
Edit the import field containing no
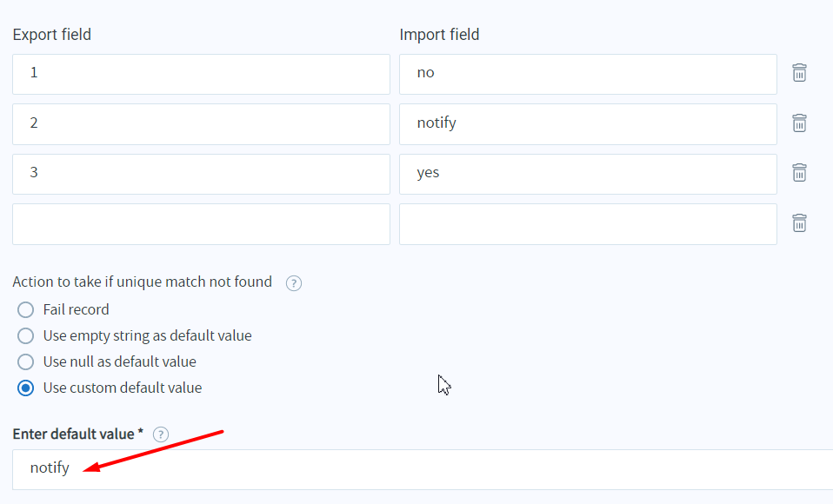tap(588, 74)
